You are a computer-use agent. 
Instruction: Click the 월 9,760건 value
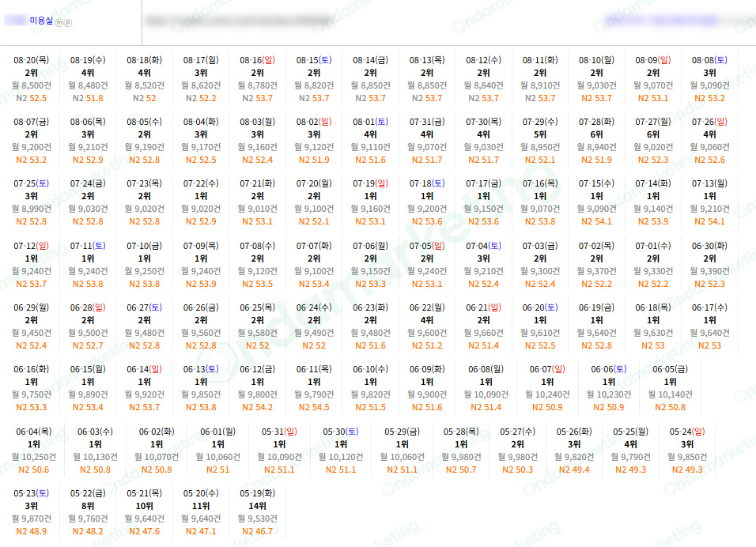coord(88,519)
